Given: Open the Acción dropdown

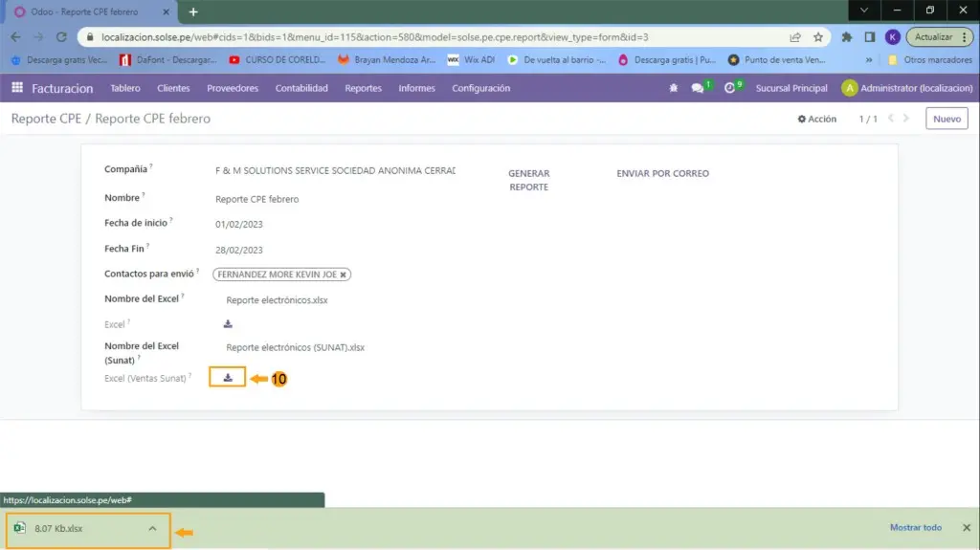Looking at the screenshot, I should coord(817,120).
